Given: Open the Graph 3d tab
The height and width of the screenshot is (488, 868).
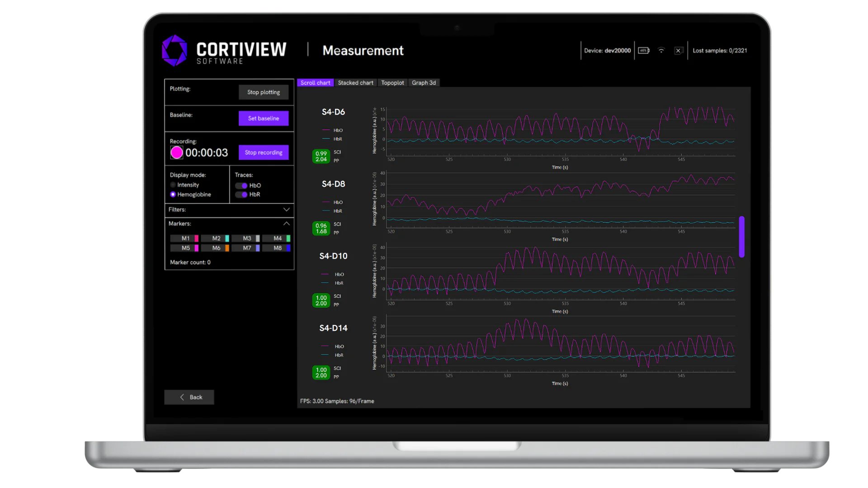Looking at the screenshot, I should pyautogui.click(x=424, y=83).
